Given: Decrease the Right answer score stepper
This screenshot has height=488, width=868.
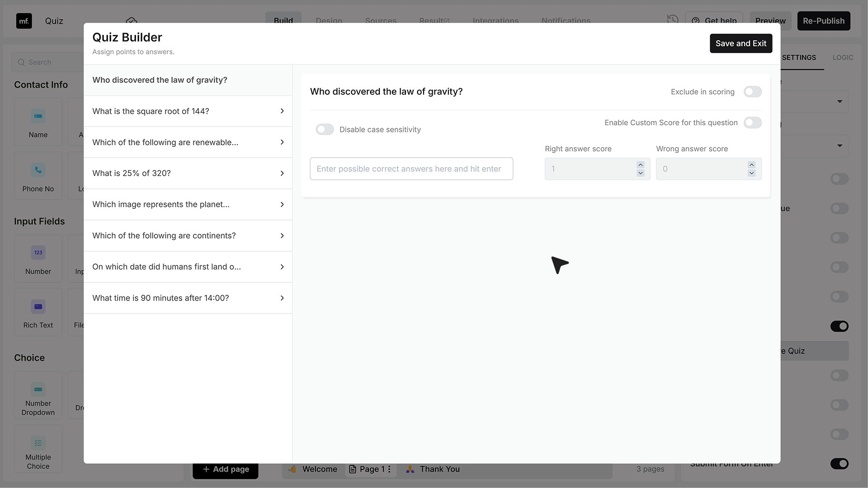Looking at the screenshot, I should (x=641, y=173).
